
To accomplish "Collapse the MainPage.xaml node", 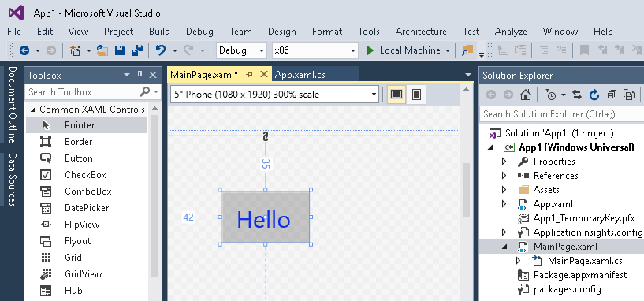I will coord(504,247).
